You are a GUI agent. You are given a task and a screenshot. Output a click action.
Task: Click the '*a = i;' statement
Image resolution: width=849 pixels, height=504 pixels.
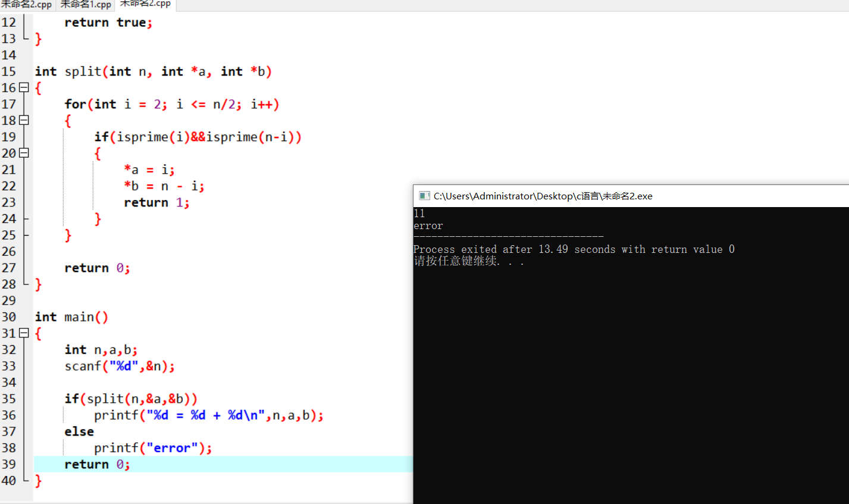pos(149,170)
